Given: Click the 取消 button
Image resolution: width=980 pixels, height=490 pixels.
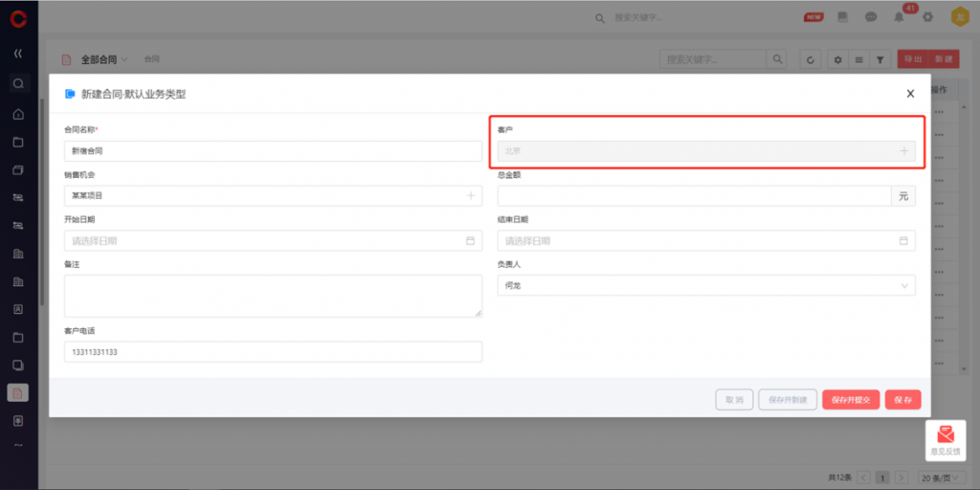Looking at the screenshot, I should point(734,399).
